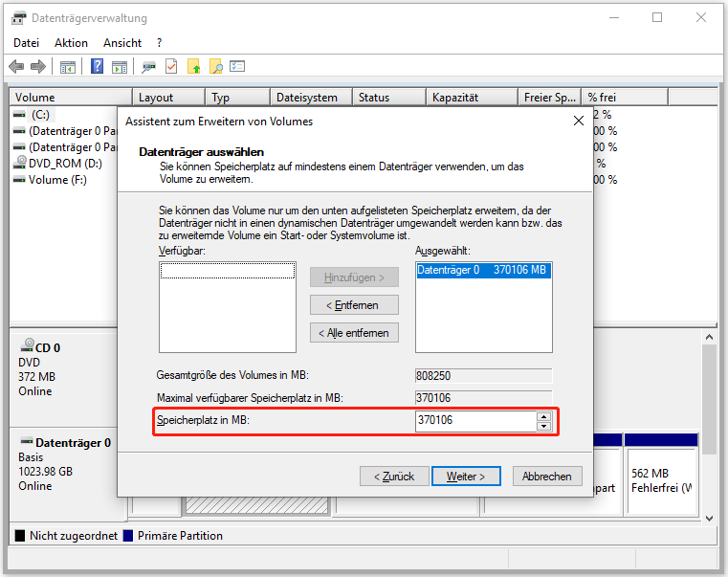Click into the Speicherplatz in MB field
Image resolution: width=728 pixels, height=577 pixels.
(x=475, y=421)
